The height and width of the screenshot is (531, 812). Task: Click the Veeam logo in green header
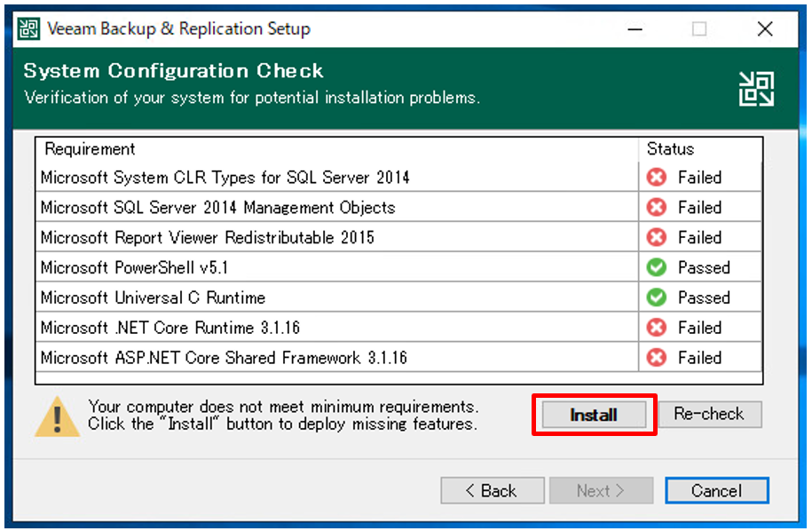pyautogui.click(x=756, y=89)
